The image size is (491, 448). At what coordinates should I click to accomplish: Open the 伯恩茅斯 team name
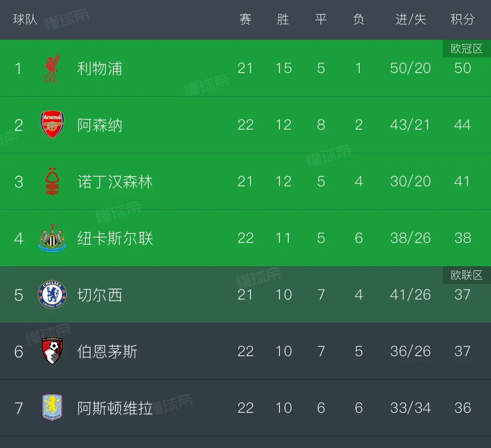click(107, 352)
